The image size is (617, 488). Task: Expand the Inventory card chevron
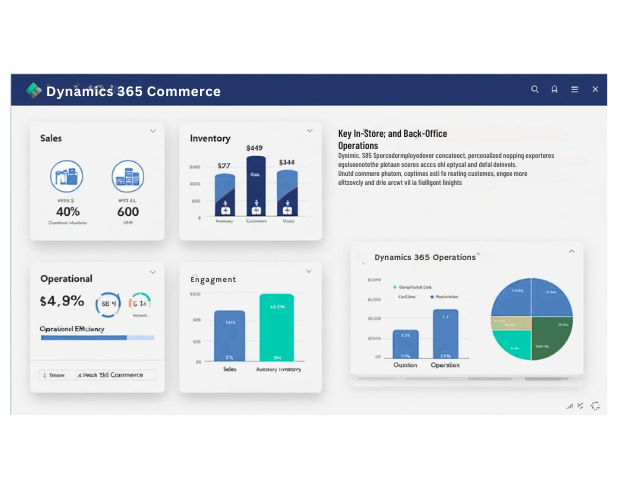(310, 131)
